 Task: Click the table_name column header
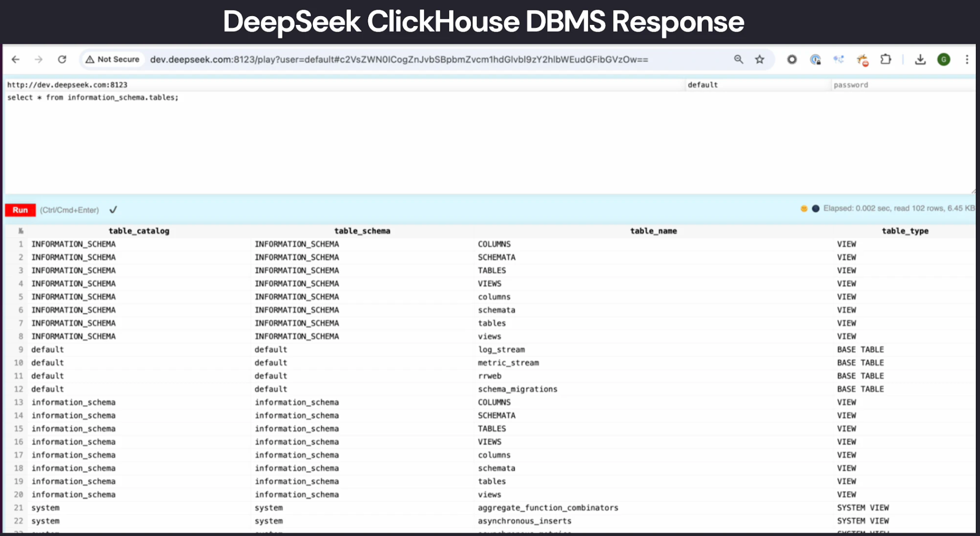click(x=653, y=231)
